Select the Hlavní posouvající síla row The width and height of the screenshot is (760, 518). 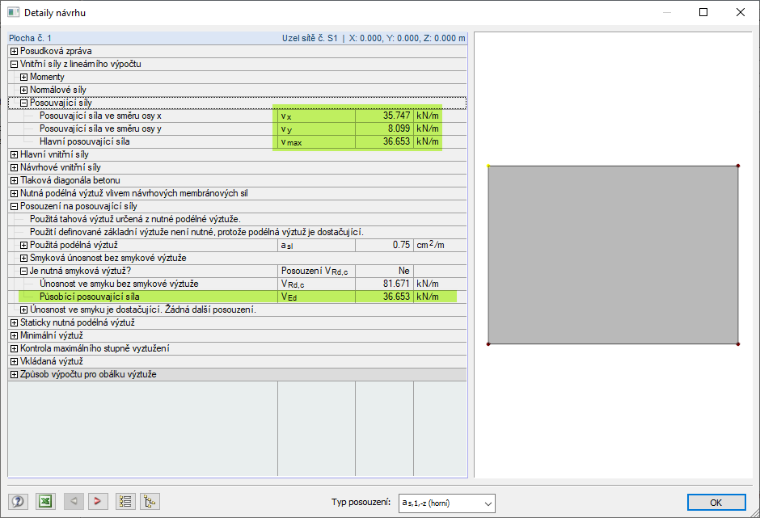tap(238, 141)
